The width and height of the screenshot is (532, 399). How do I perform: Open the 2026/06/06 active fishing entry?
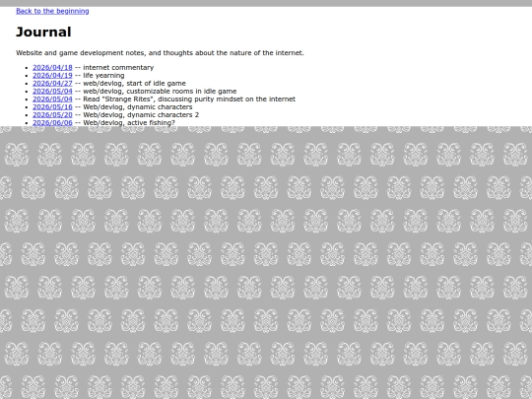52,122
